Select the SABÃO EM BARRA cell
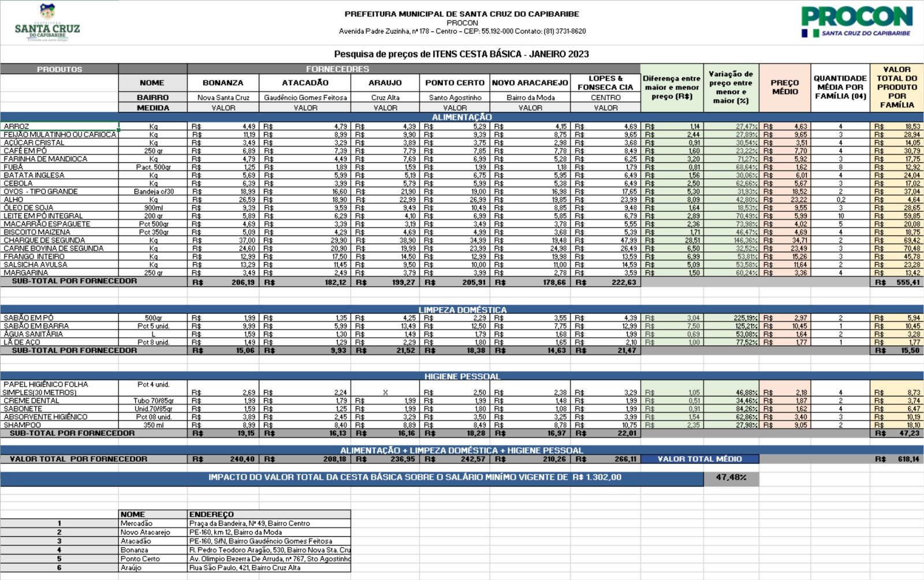924x580 pixels. [59, 326]
